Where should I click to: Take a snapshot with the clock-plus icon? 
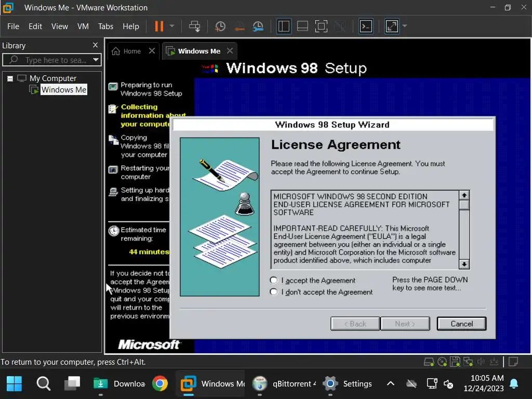pyautogui.click(x=220, y=26)
